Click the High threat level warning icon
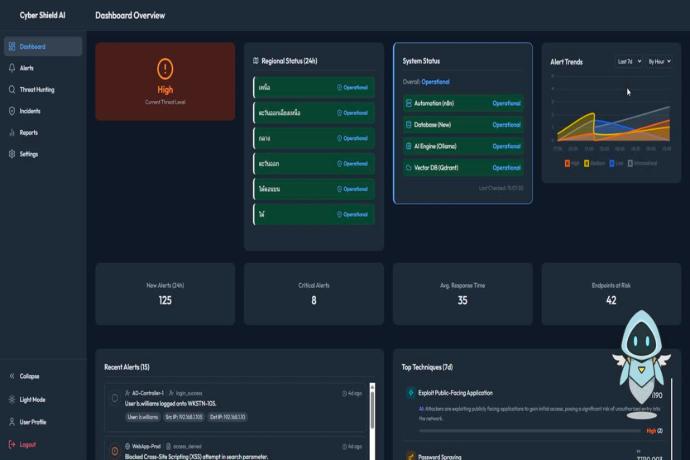Viewport: 690px width, 460px height. point(165,69)
